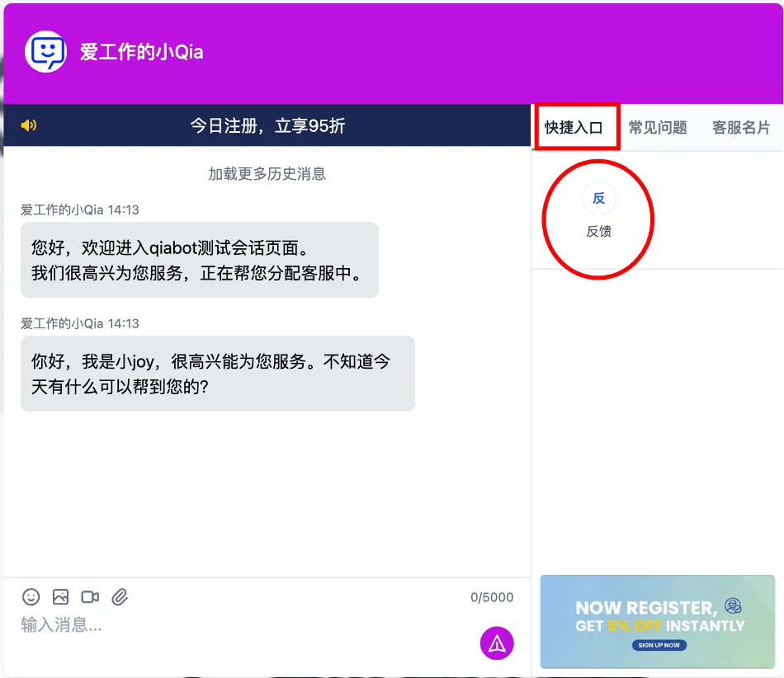Open the 反馈 feedback shortcut icon
784x678 pixels.
(x=598, y=199)
